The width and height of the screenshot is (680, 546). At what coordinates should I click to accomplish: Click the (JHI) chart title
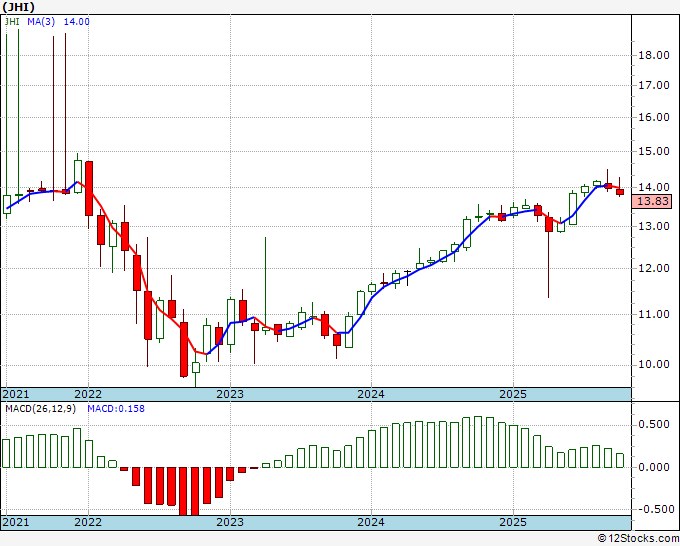(18, 7)
